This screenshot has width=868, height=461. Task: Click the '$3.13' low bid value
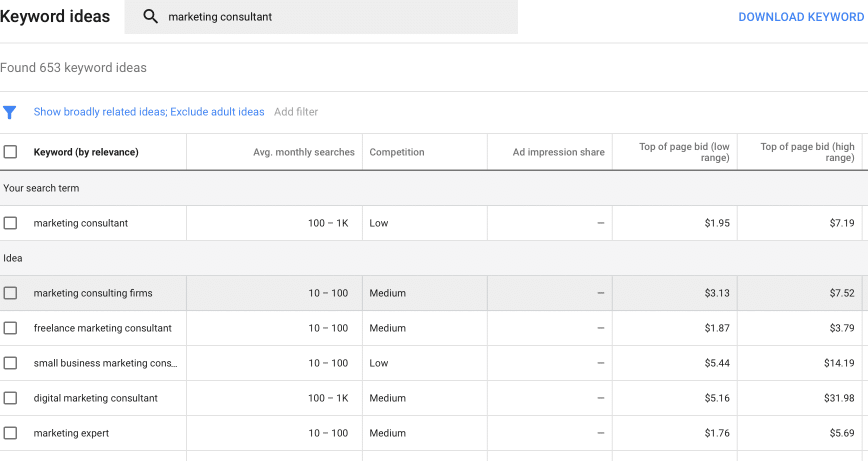click(x=717, y=293)
